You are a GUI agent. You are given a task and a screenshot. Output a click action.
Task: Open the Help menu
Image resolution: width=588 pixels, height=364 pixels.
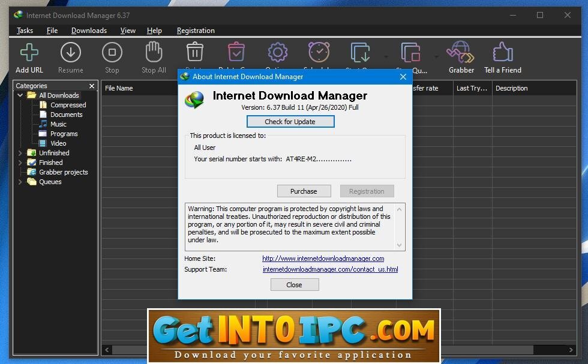click(154, 31)
